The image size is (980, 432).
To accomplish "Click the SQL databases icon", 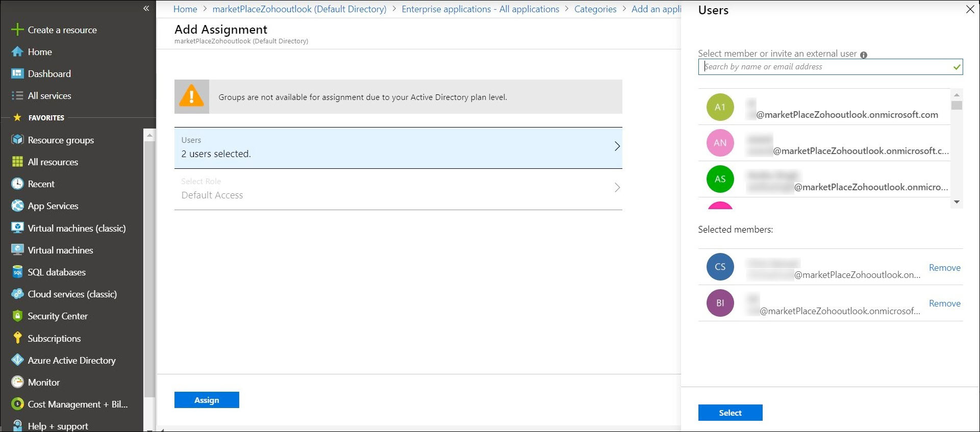I will click(x=17, y=272).
